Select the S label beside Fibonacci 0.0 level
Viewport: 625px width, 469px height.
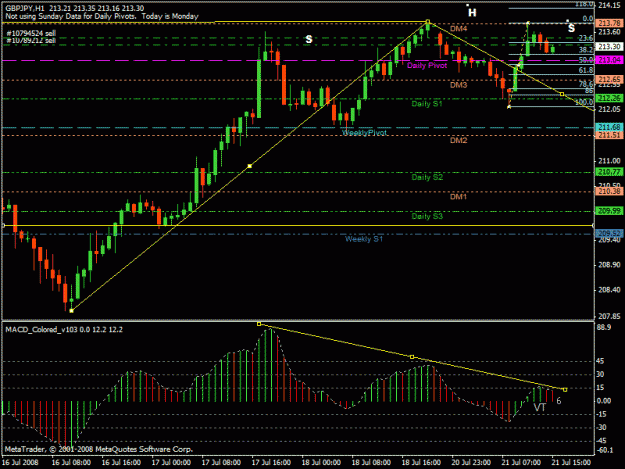[x=571, y=28]
